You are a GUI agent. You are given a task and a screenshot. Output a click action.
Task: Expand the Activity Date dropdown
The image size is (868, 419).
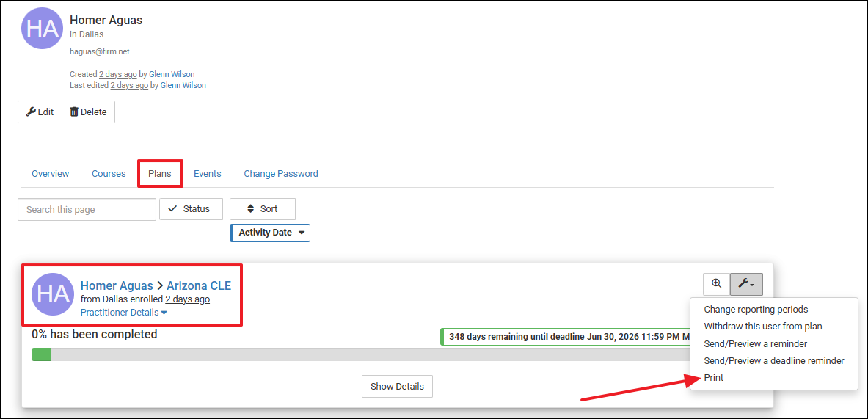tap(270, 233)
